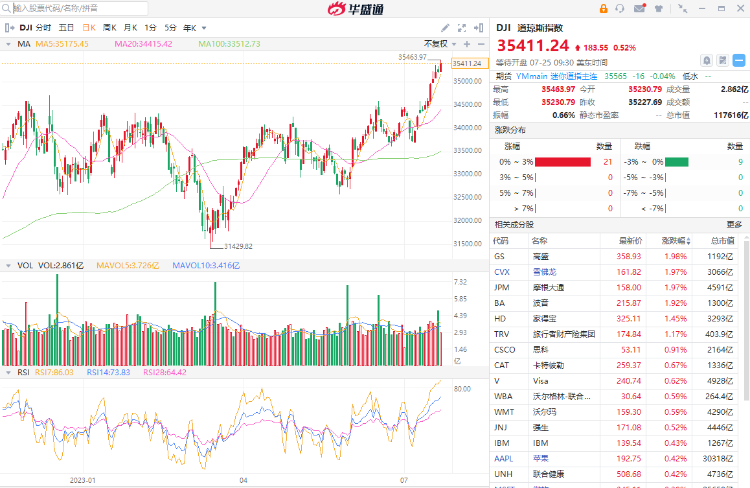Click the MA20 indicator value

pyautogui.click(x=143, y=44)
